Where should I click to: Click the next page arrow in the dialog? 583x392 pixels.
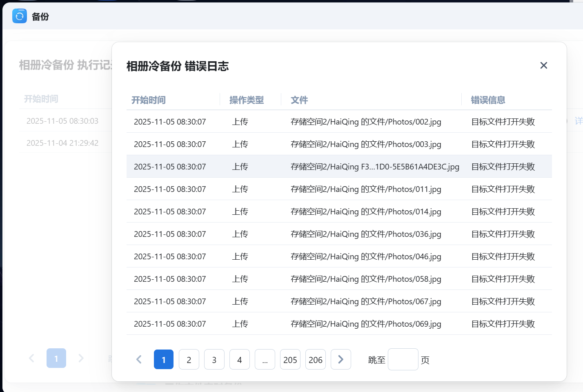341,359
